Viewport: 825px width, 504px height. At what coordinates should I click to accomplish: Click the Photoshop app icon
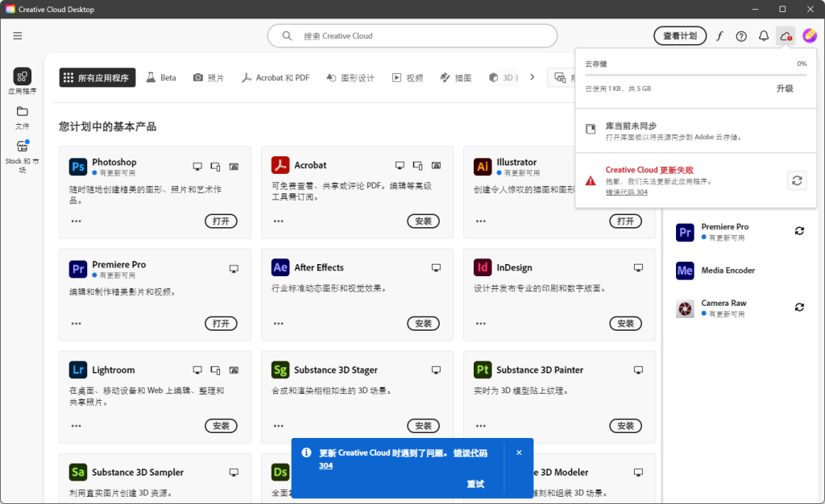[x=78, y=167]
